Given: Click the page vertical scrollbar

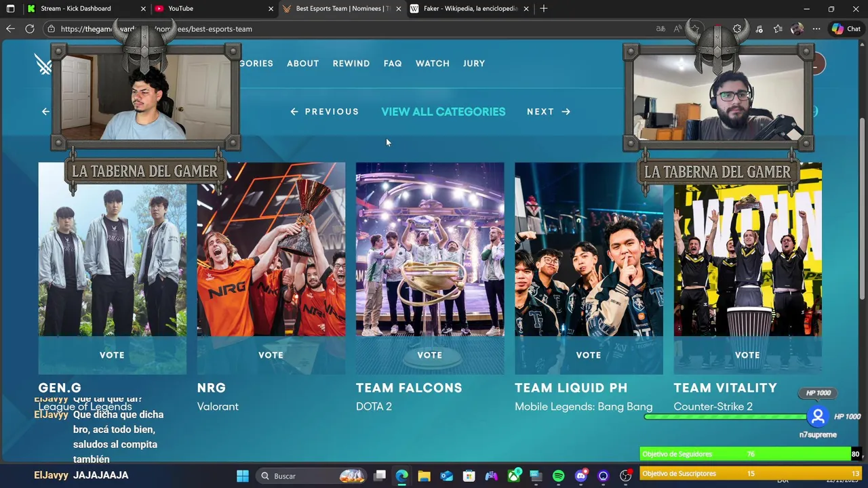Looking at the screenshot, I should click(863, 210).
